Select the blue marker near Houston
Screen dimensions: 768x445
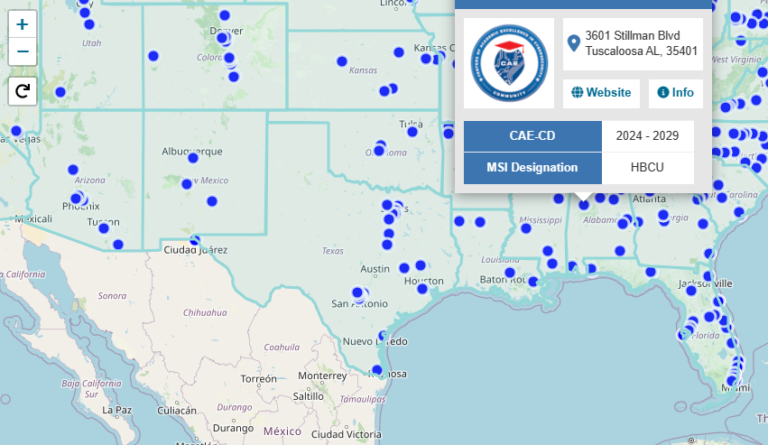tap(423, 288)
